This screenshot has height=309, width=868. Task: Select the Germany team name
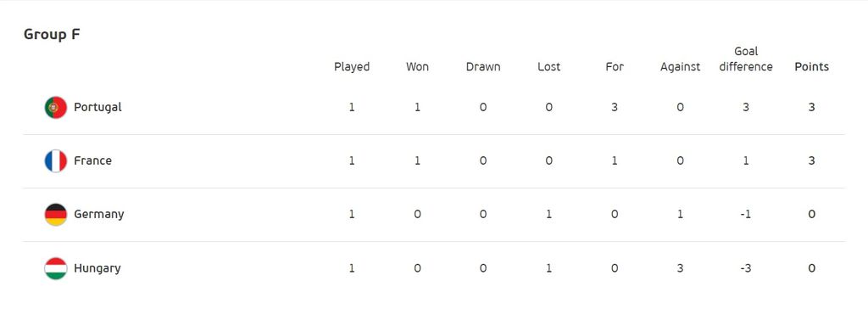99,215
